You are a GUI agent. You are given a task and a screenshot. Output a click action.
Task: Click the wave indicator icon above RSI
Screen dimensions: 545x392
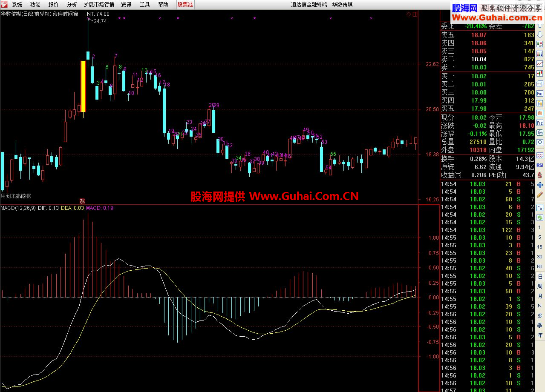tap(540, 155)
